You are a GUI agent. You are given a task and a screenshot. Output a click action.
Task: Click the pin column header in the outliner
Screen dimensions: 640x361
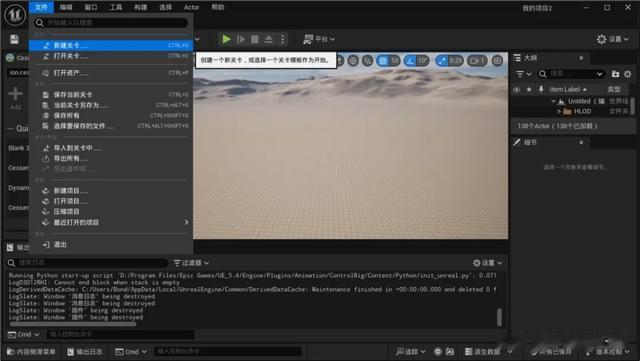(x=541, y=89)
